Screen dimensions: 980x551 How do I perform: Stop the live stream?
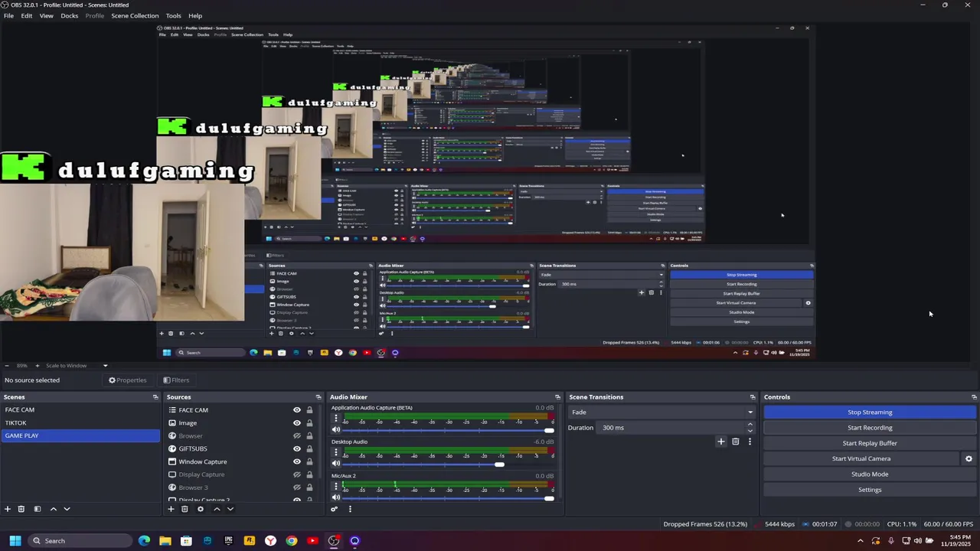click(870, 412)
